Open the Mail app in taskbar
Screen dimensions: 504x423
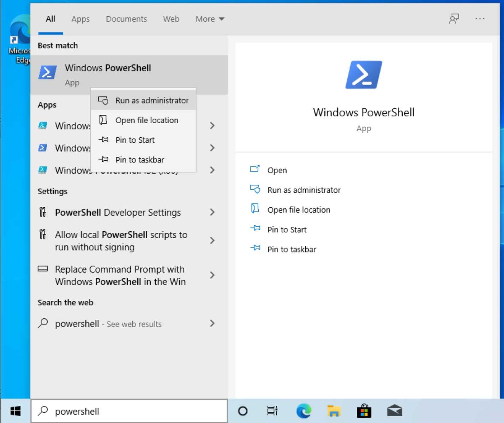pyautogui.click(x=394, y=411)
